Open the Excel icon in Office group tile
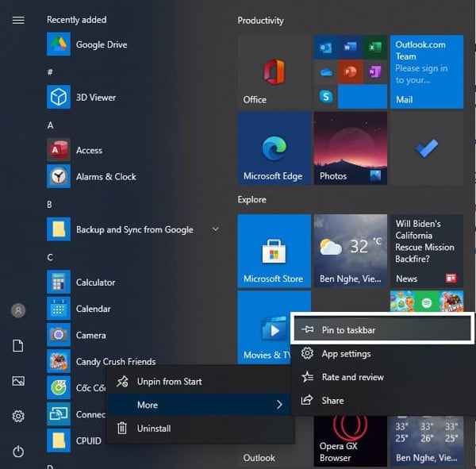476x469 pixels. pyautogui.click(x=375, y=48)
